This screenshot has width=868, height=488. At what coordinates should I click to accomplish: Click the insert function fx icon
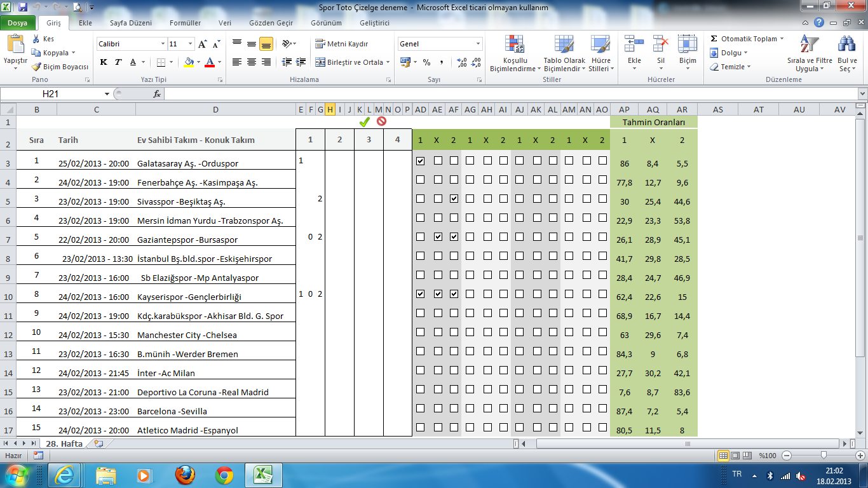[157, 93]
